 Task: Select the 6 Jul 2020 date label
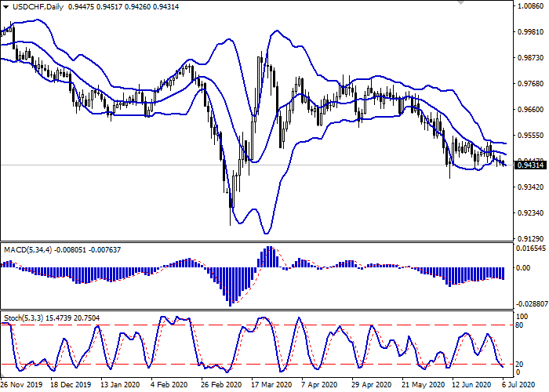pos(520,385)
